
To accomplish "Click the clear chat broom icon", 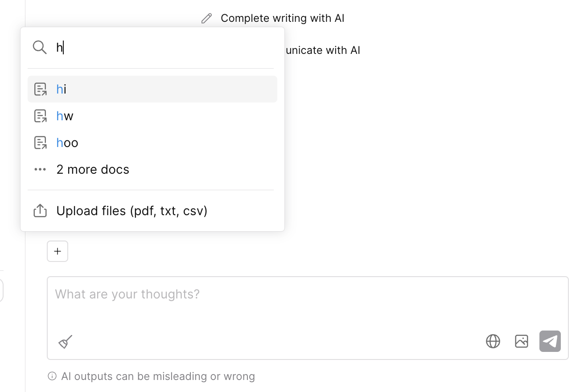I will 66,342.
